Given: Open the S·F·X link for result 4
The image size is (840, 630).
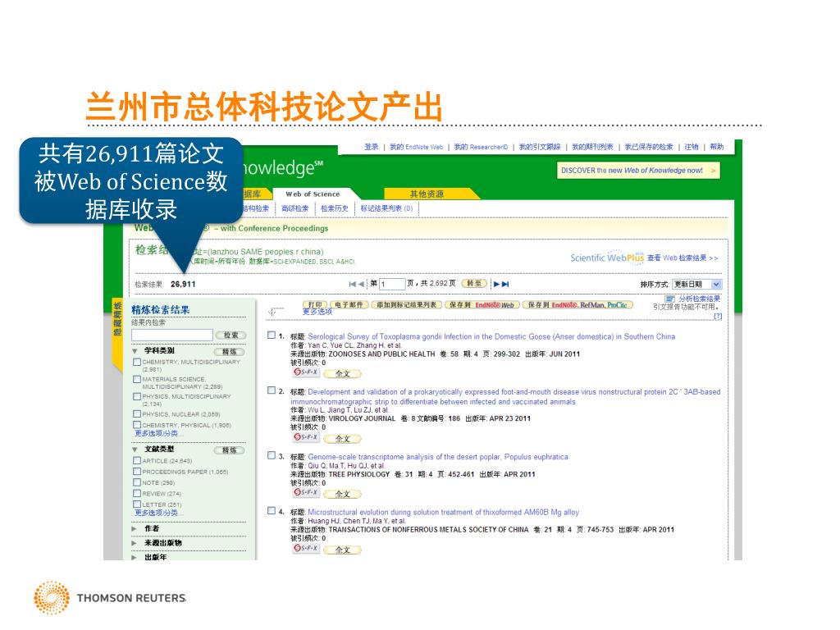Looking at the screenshot, I should 306,548.
